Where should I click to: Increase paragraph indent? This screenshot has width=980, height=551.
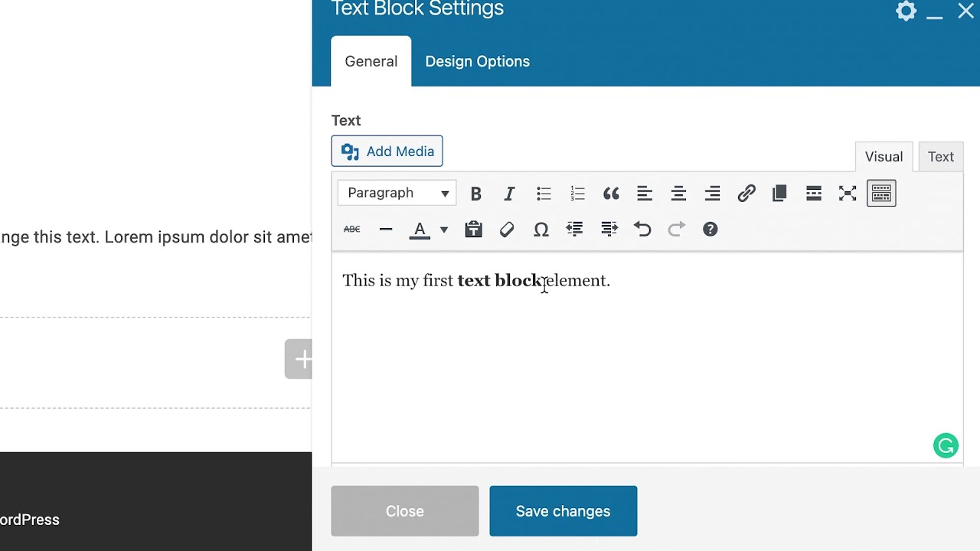point(609,229)
